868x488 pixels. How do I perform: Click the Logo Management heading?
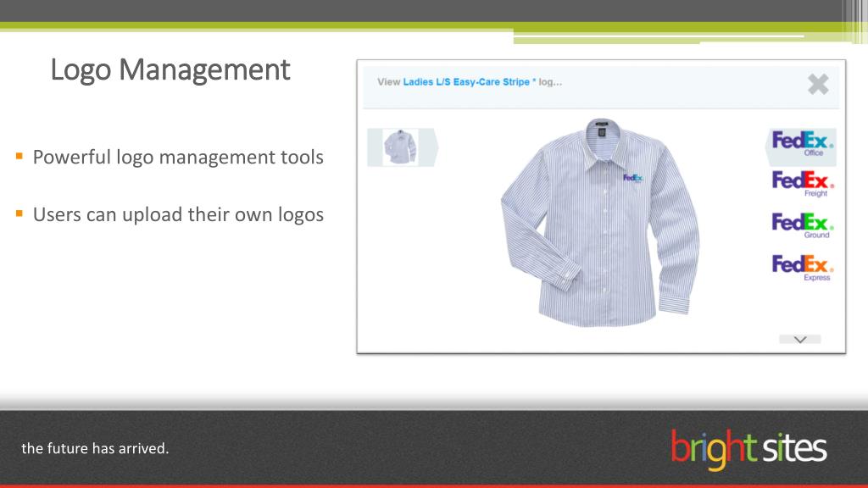tap(170, 70)
